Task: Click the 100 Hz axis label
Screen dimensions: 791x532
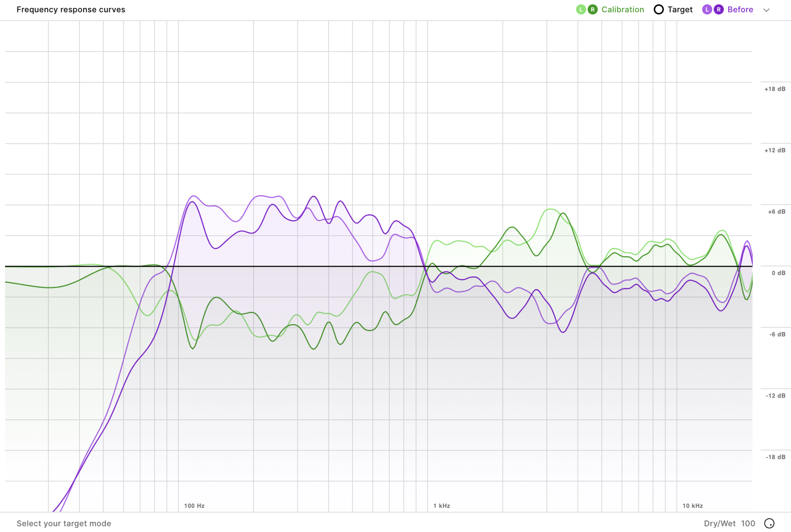Action: pyautogui.click(x=194, y=506)
